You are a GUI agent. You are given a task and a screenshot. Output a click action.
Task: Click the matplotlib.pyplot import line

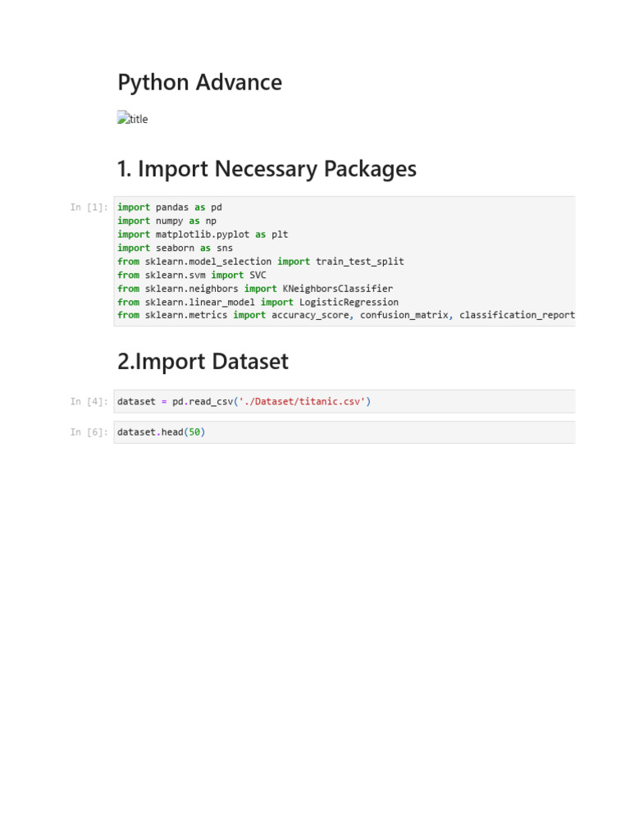(203, 235)
